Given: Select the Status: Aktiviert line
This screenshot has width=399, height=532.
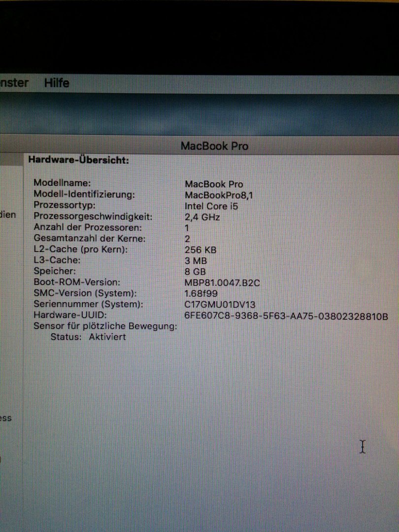Looking at the screenshot, I should tap(88, 337).
